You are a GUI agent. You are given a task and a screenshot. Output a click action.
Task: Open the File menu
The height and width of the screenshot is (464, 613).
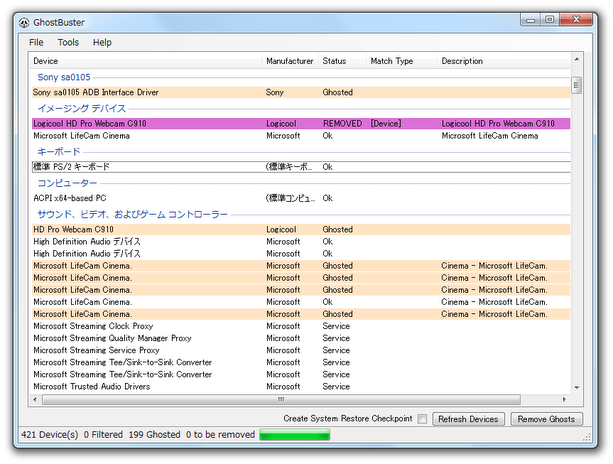pos(36,42)
